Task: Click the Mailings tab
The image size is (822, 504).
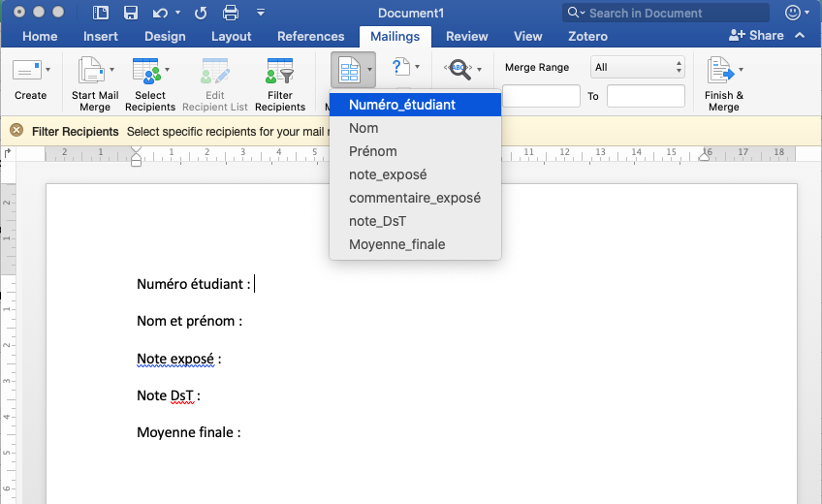Action: [395, 36]
